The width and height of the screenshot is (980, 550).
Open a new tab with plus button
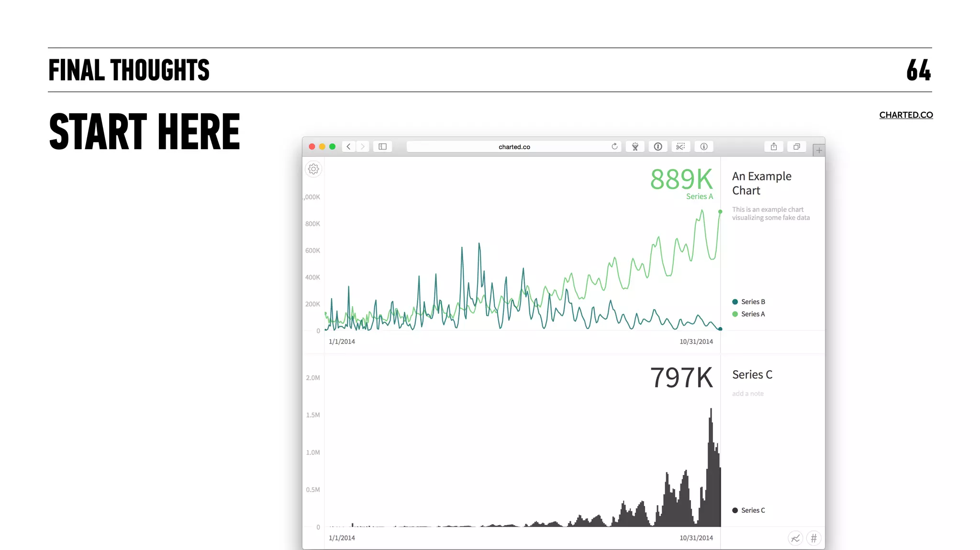pos(819,150)
